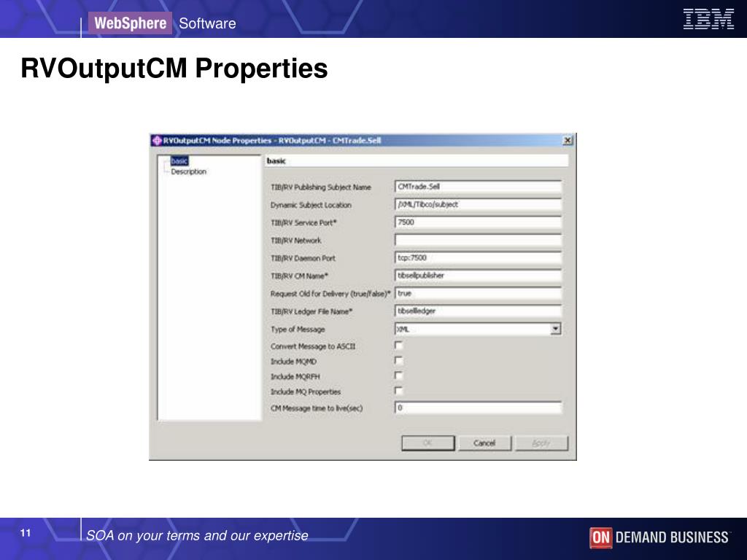
Task: Click the TIB/RV CM Name field
Action: click(x=479, y=275)
